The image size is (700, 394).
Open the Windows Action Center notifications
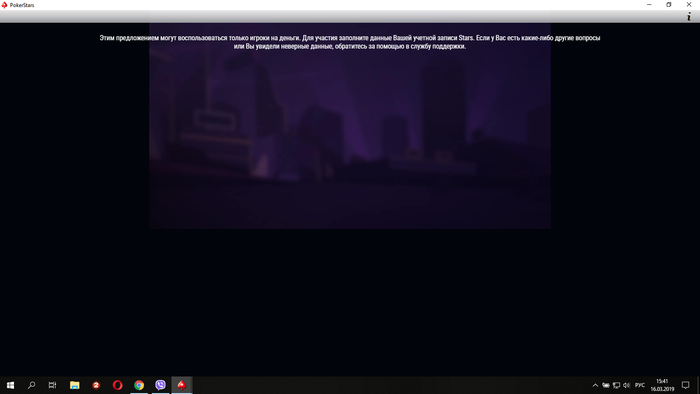tap(685, 385)
